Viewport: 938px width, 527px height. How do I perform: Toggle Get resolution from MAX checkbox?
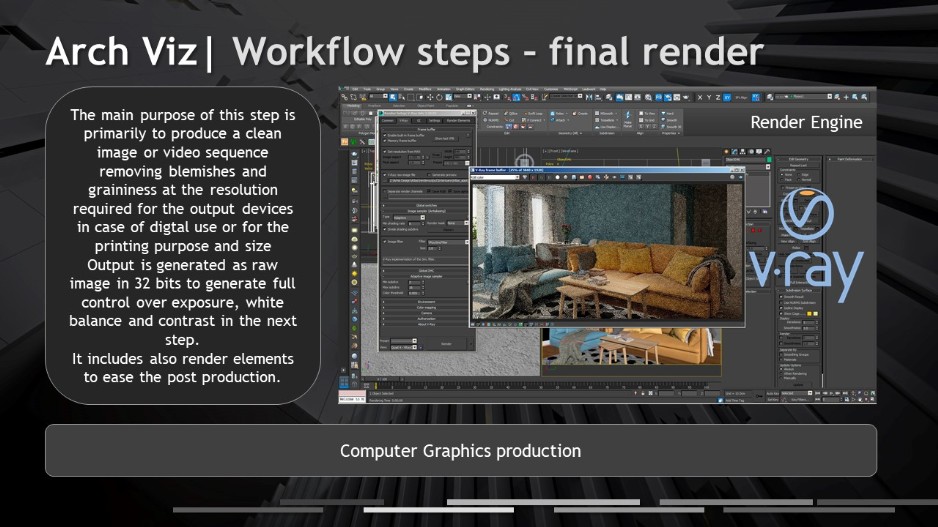click(x=385, y=151)
